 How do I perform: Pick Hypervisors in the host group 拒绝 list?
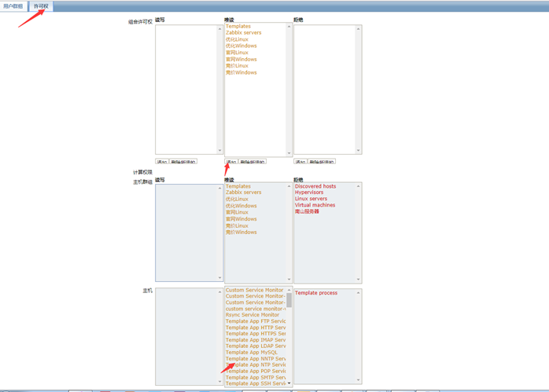point(309,192)
